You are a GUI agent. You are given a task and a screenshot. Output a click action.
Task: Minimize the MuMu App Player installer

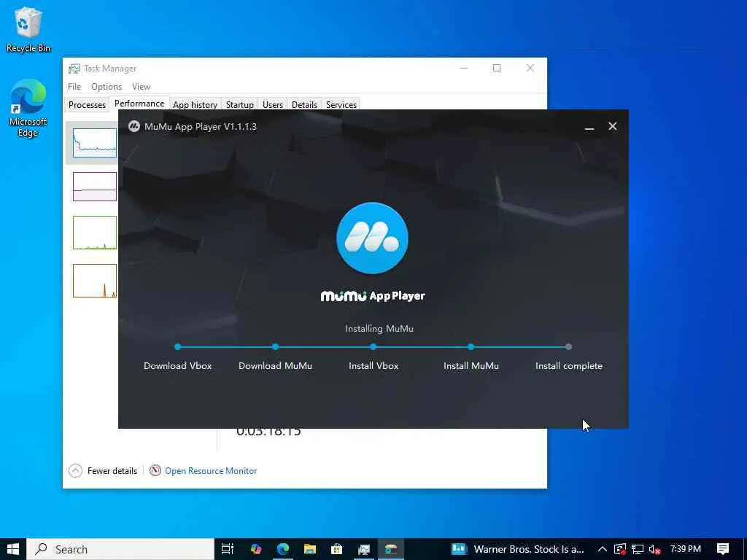point(589,127)
